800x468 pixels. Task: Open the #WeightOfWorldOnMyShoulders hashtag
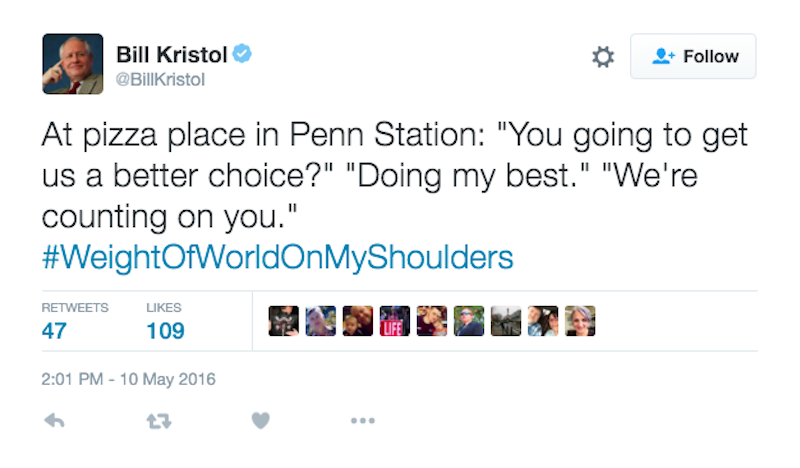[x=278, y=258]
